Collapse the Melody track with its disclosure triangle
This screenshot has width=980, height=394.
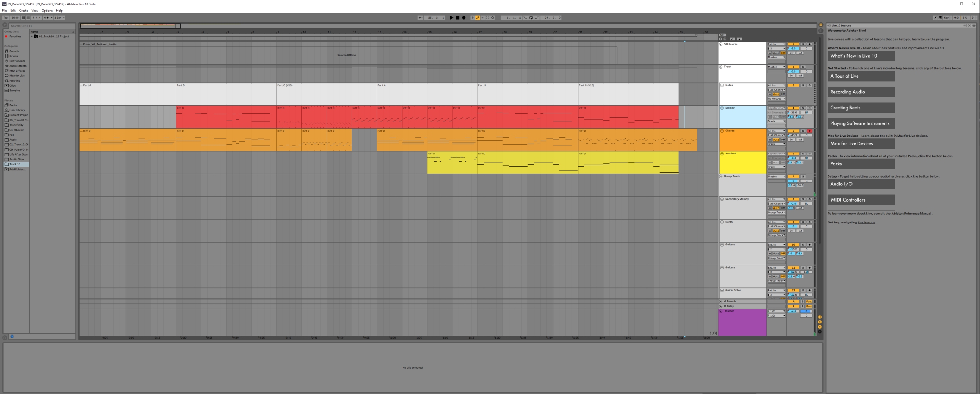coord(722,108)
